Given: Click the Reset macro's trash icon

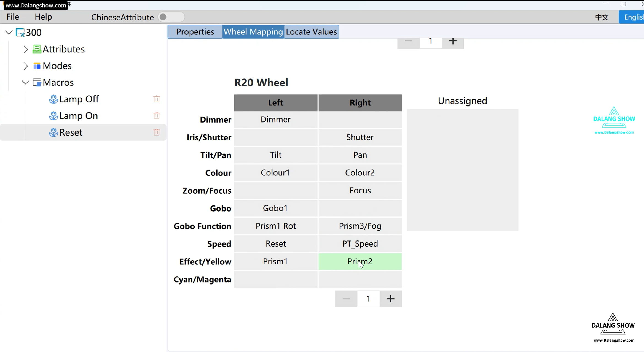Looking at the screenshot, I should pos(157,132).
